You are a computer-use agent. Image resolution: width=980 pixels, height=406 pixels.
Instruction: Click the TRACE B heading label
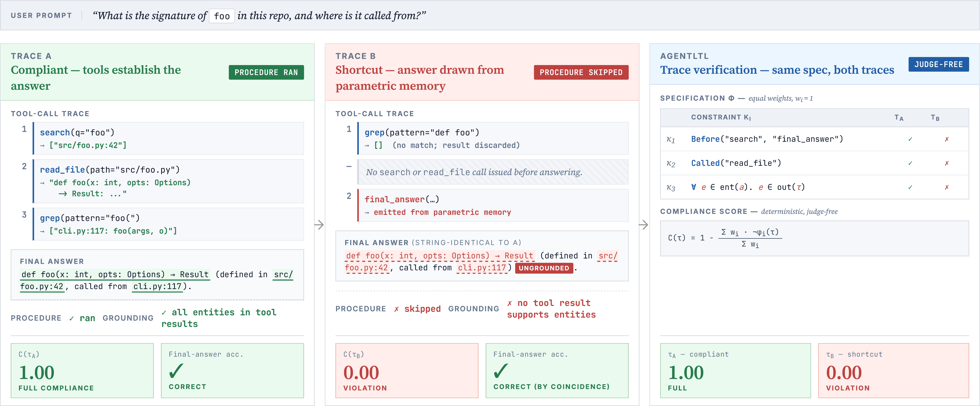pyautogui.click(x=355, y=56)
